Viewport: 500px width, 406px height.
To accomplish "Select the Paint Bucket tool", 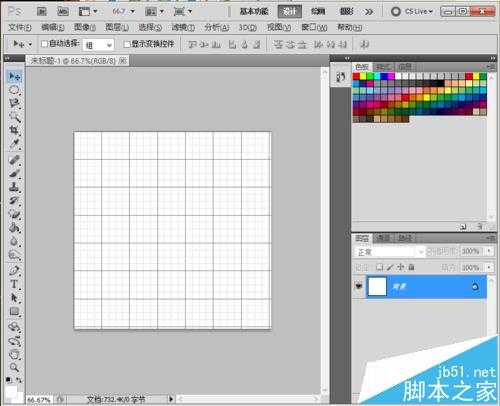I will (x=14, y=228).
